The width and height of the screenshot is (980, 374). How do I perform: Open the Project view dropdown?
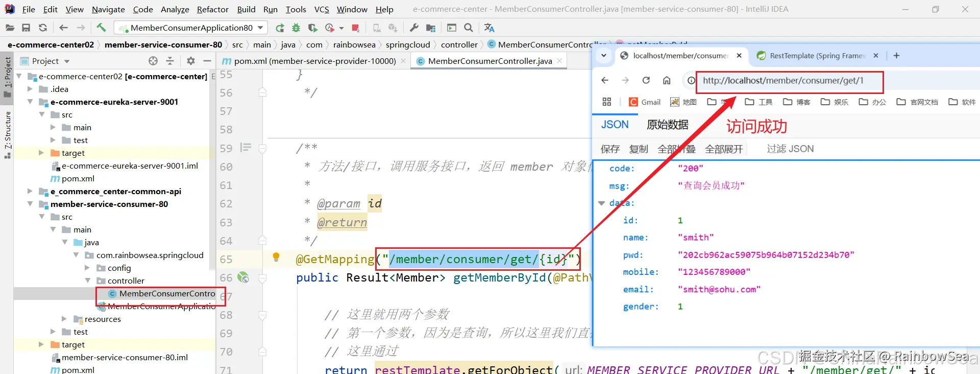click(67, 61)
